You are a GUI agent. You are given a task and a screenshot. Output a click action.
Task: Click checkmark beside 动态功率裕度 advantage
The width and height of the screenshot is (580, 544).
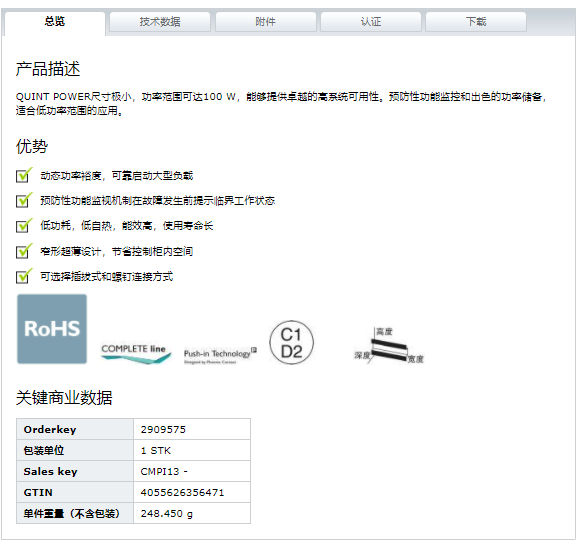click(24, 175)
